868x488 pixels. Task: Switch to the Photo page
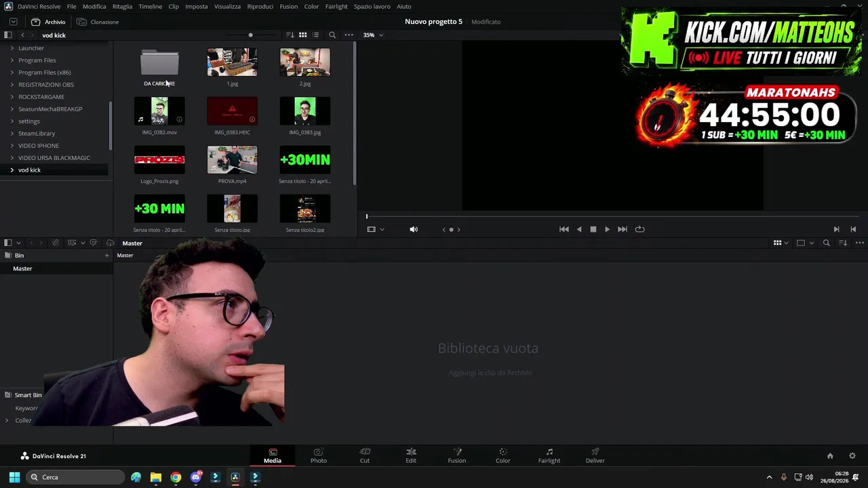(319, 455)
